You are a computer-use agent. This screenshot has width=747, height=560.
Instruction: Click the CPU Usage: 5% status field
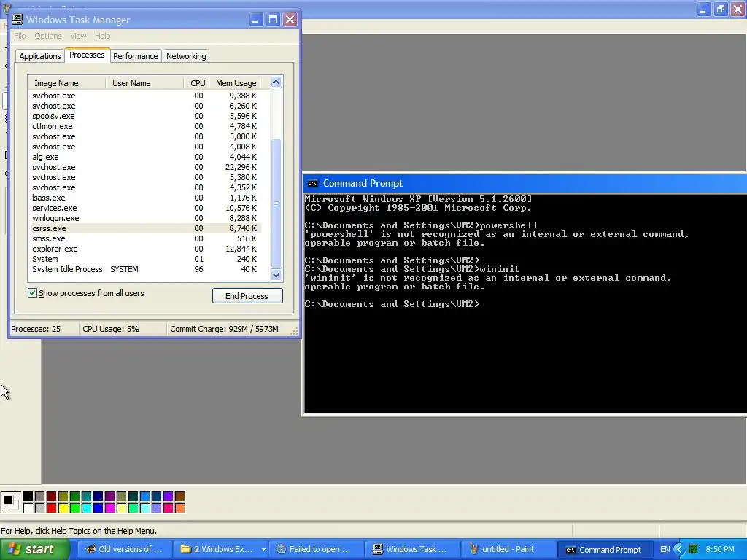[122, 329]
